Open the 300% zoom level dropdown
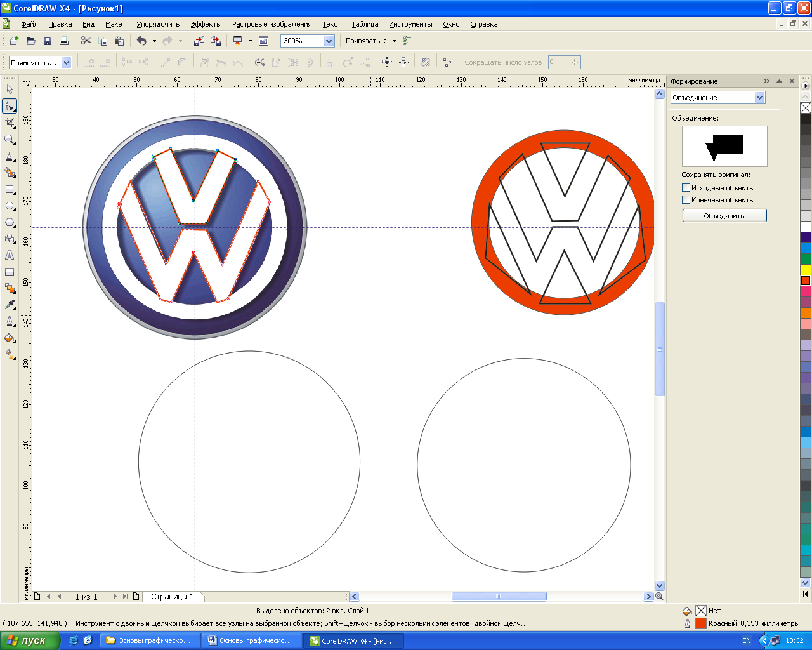 [329, 41]
